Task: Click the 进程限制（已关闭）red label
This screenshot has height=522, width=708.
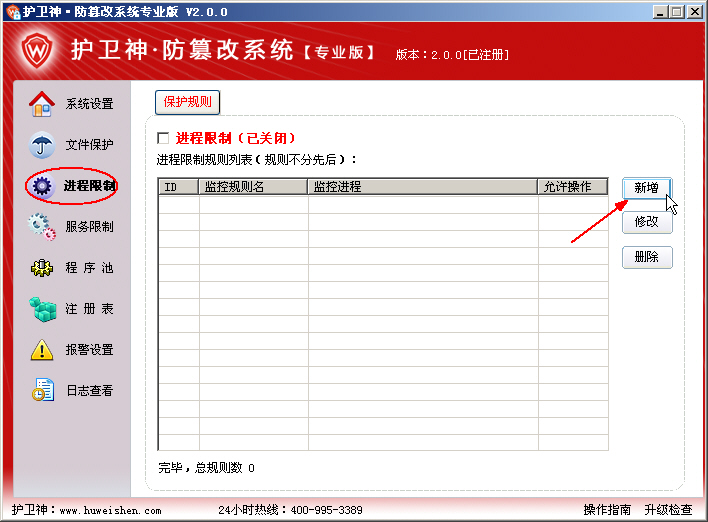Action: (x=235, y=138)
